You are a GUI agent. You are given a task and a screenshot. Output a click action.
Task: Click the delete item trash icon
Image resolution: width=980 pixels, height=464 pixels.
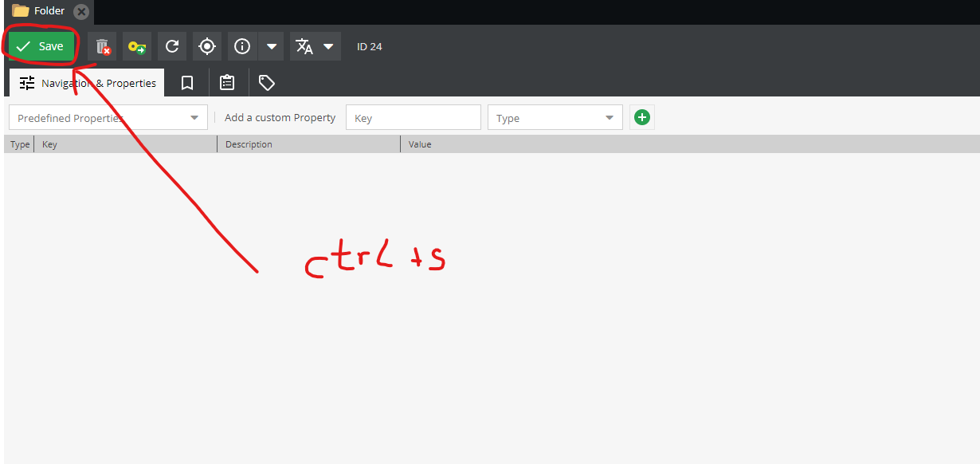pos(102,46)
